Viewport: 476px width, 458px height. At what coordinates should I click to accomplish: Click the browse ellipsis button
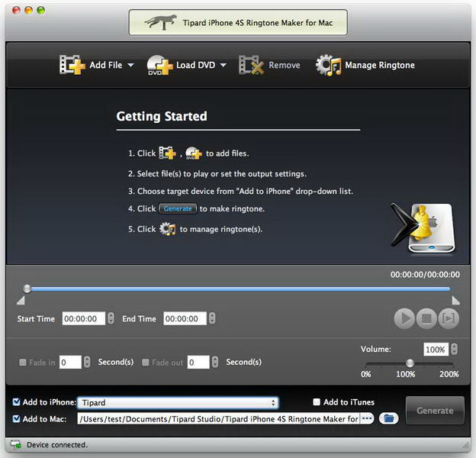coord(367,418)
